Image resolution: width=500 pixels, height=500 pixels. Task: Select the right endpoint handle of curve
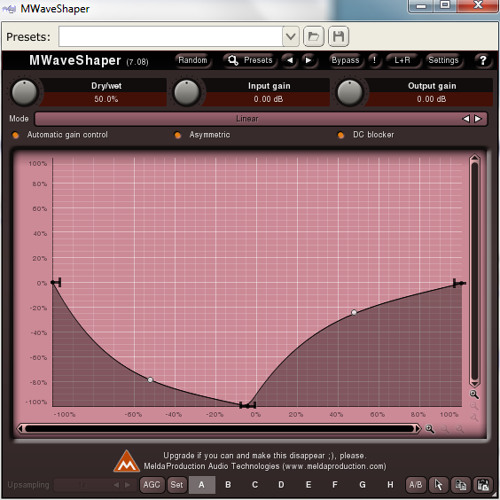(459, 283)
